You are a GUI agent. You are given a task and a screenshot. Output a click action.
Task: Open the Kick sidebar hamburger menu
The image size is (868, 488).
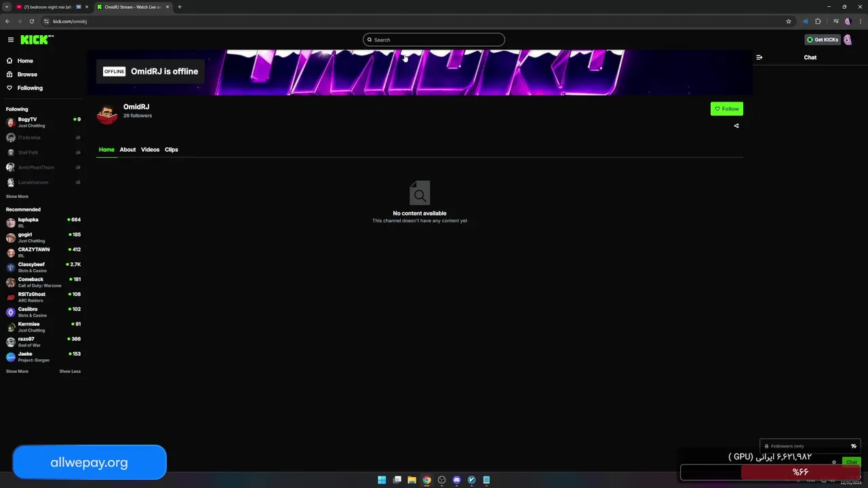[x=10, y=40]
